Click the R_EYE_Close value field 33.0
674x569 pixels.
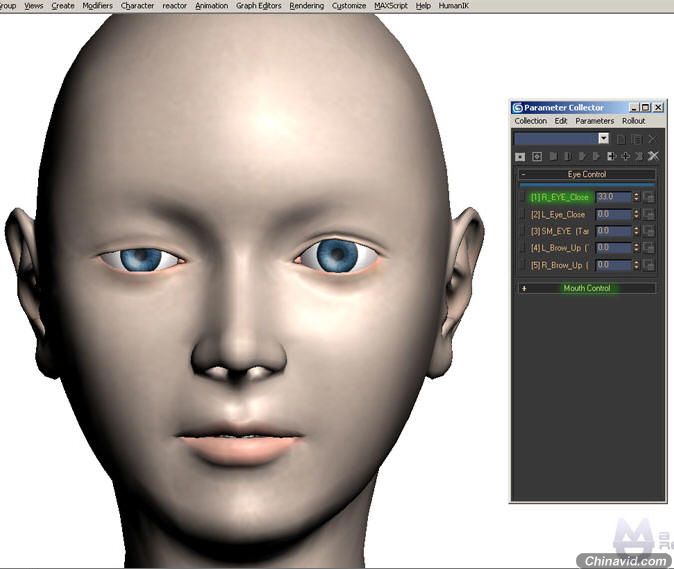tap(614, 197)
